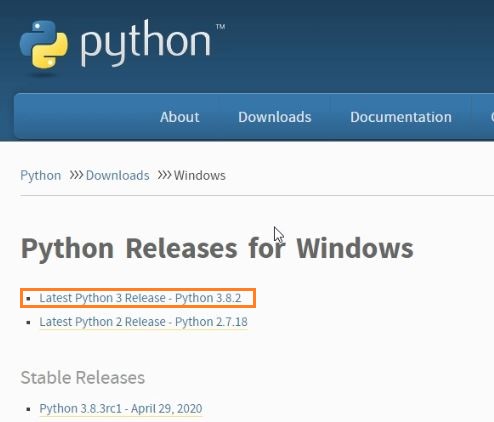Open the Downloads menu in the navigation bar
494x422 pixels.
coord(275,117)
